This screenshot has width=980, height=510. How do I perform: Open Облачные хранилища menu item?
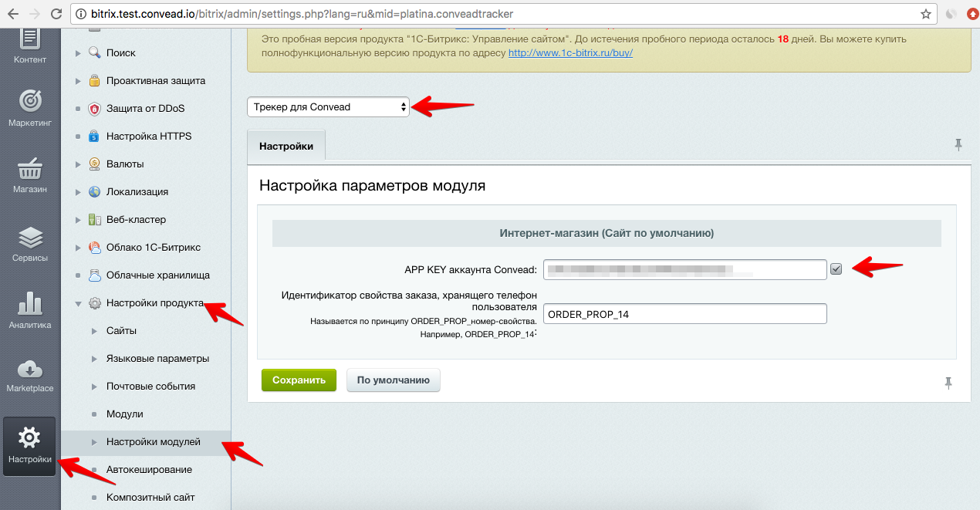pyautogui.click(x=158, y=275)
